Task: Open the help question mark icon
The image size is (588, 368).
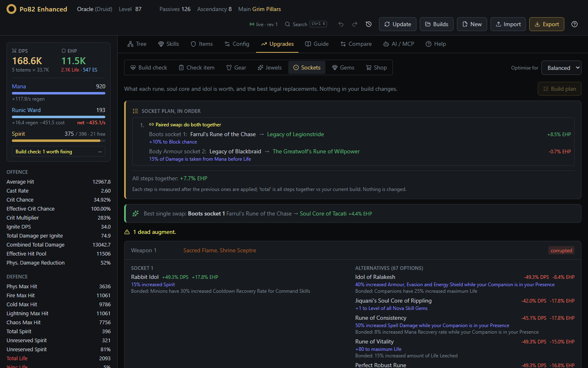Action: click(x=575, y=24)
